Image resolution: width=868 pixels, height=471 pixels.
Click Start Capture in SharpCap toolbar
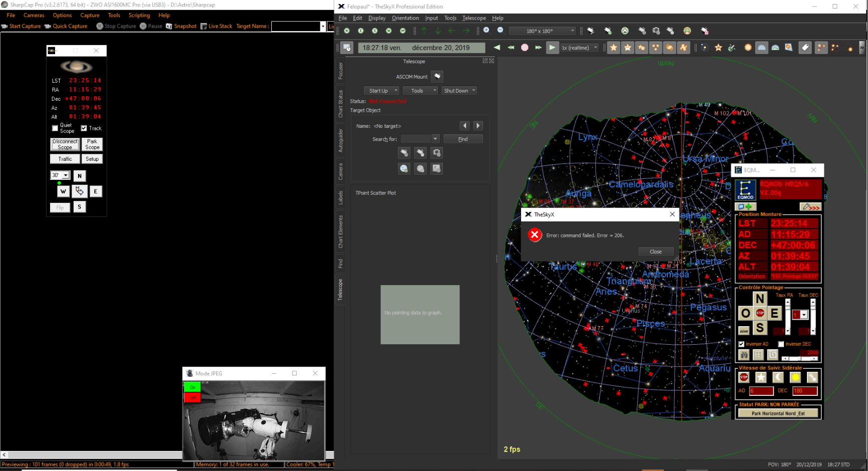coord(21,26)
